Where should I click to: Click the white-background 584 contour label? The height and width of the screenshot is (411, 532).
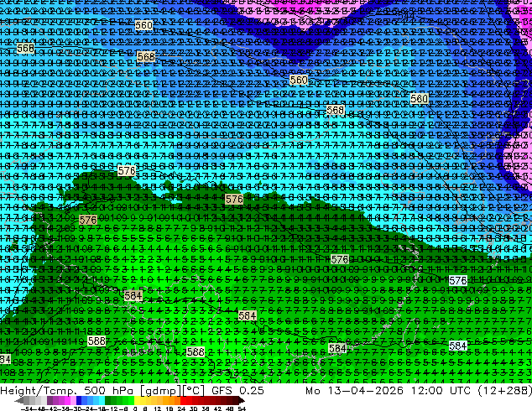[x=457, y=346]
